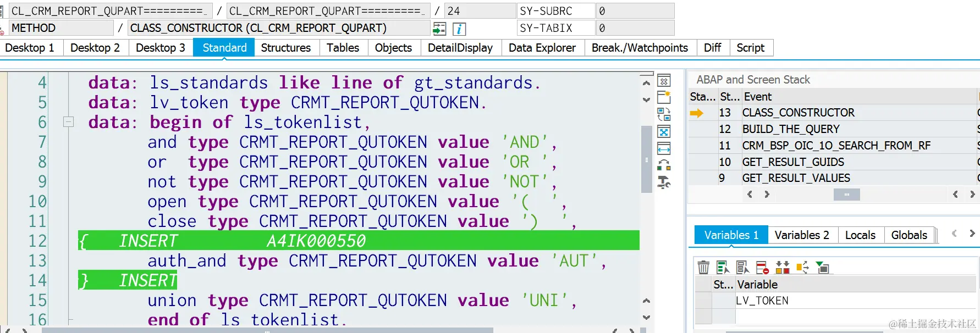Open the Structures tab
Screen dimensions: 980x333
286,48
